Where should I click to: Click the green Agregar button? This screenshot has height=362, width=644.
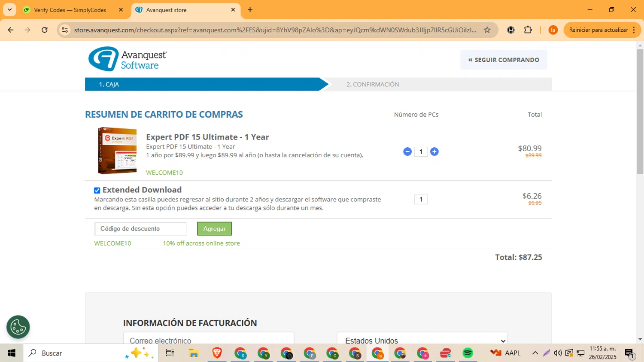coord(214,229)
